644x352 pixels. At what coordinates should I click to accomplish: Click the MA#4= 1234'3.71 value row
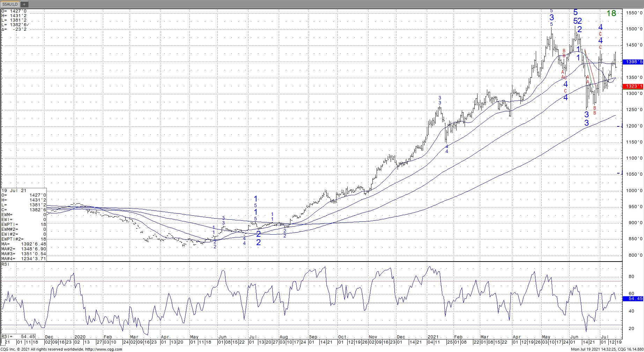click(24, 259)
